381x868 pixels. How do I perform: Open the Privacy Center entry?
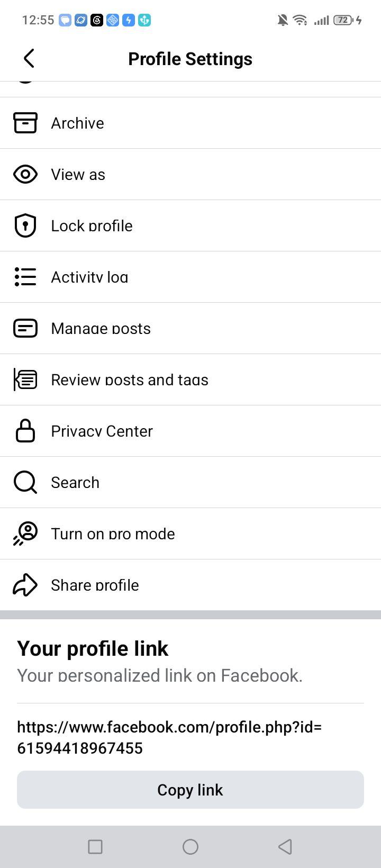[x=190, y=431]
